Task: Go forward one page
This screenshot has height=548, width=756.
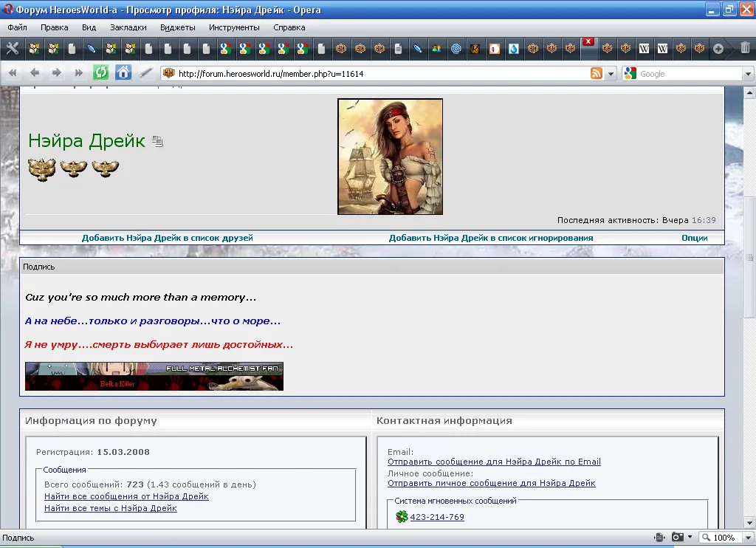Action: point(56,73)
